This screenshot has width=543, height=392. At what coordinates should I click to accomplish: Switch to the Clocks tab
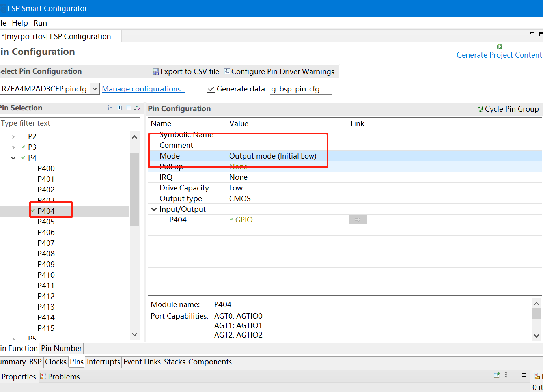pyautogui.click(x=56, y=362)
